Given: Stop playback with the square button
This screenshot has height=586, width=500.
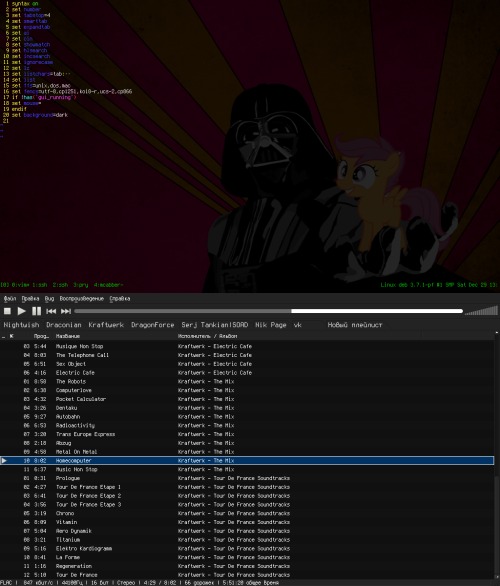Looking at the screenshot, I should [x=7, y=311].
